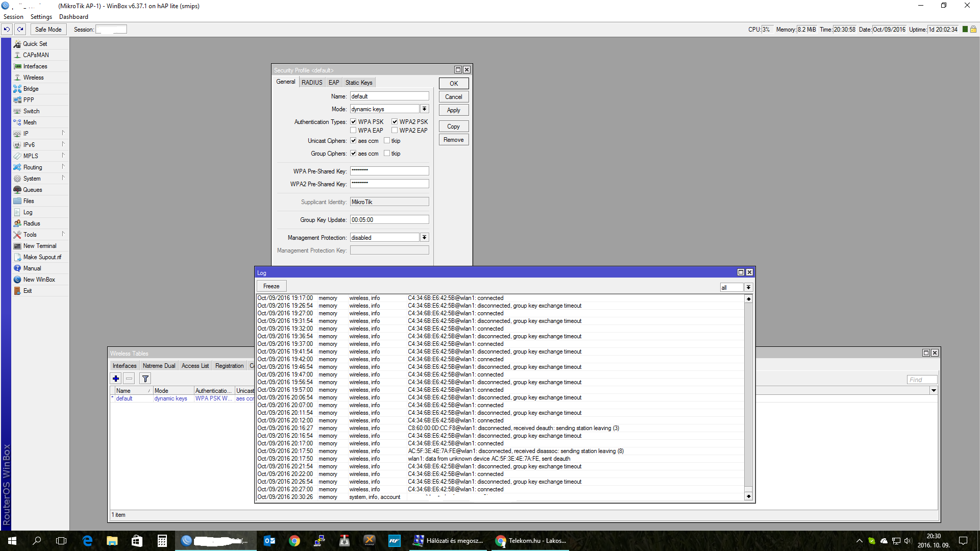Switch to Static Keys tab
This screenshot has width=980, height=551.
point(359,83)
